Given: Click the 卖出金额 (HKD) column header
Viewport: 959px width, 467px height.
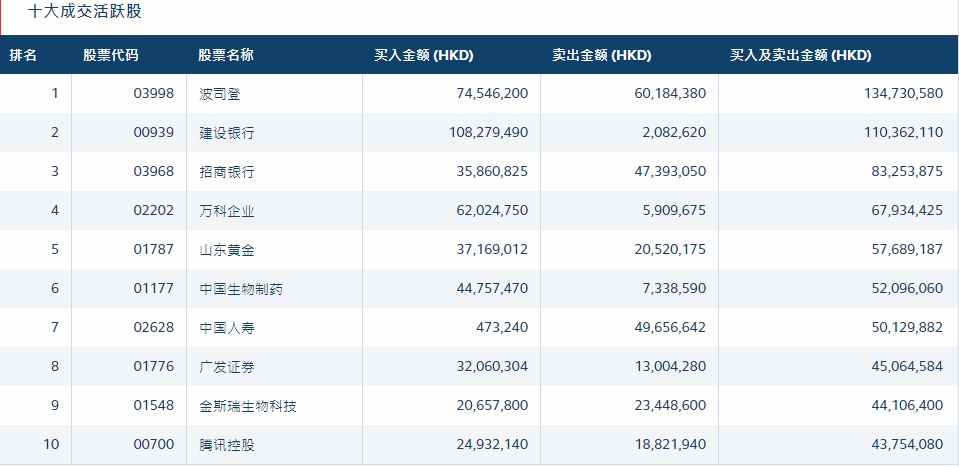Looking at the screenshot, I should click(x=602, y=55).
